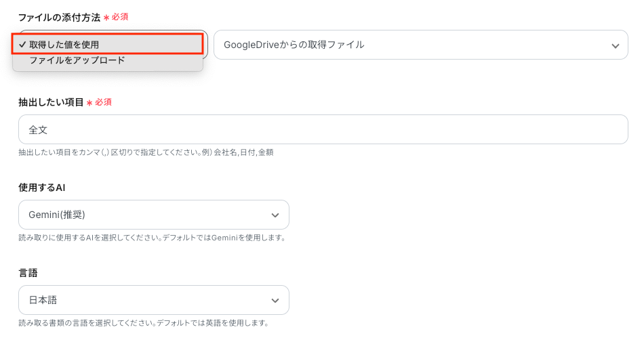Click the comma-separated items hint under 全文
Viewport: 644px width, 344px height.
146,152
